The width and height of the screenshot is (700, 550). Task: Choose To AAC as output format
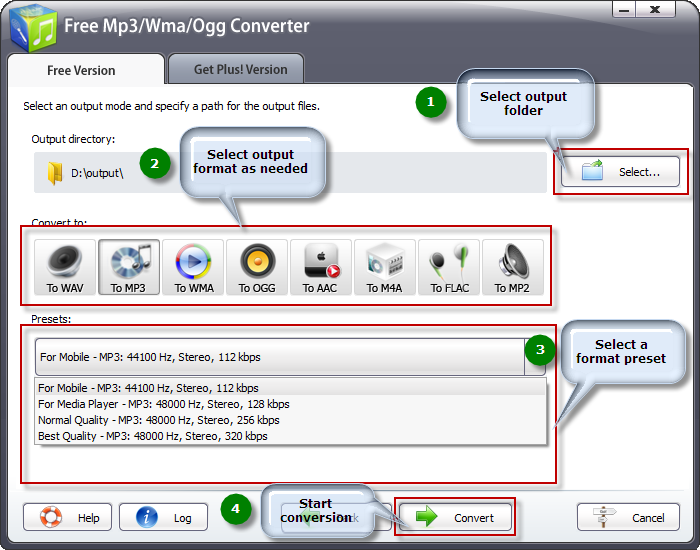[321, 267]
